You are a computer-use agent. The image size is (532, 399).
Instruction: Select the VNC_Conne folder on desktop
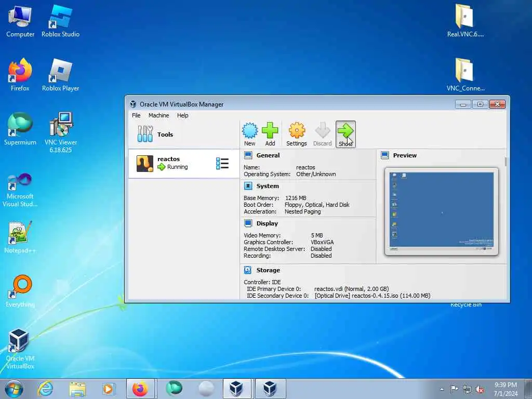pos(465,75)
